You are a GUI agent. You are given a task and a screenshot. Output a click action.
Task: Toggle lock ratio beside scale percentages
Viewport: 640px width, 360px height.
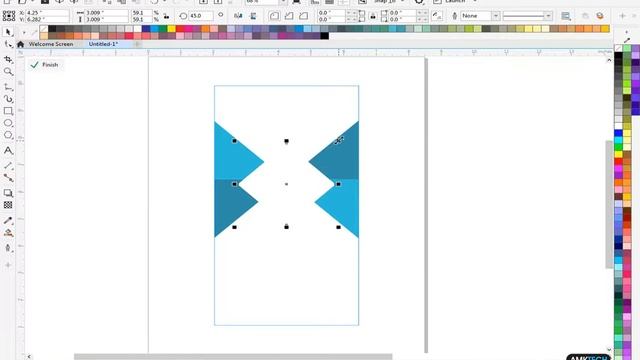tap(167, 16)
